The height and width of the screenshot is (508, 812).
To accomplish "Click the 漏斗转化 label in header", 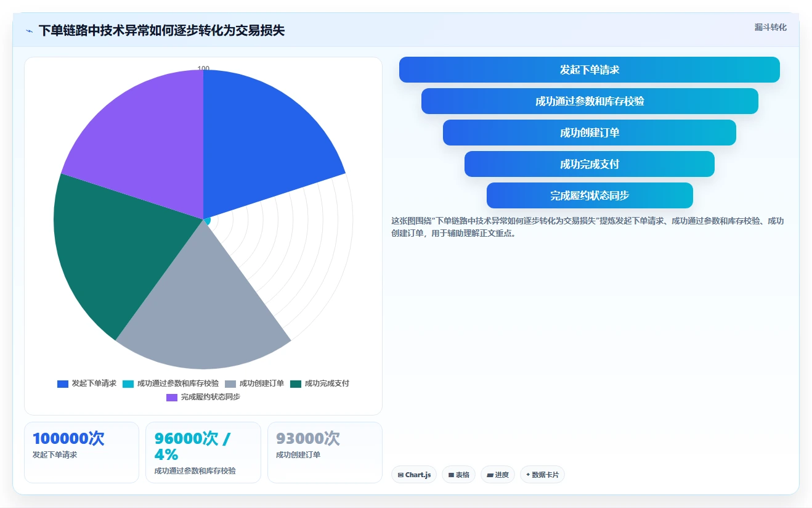I will point(770,27).
